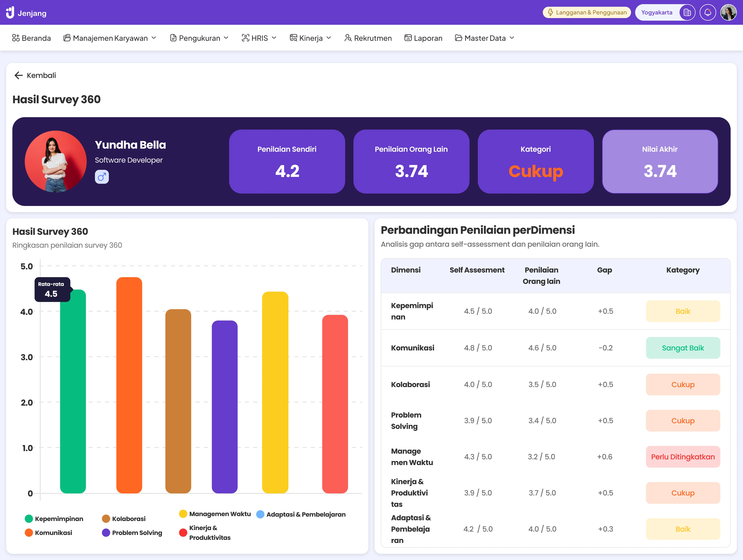Click the building icon beside Yogyakarta
This screenshot has height=560, width=743.
[x=687, y=13]
